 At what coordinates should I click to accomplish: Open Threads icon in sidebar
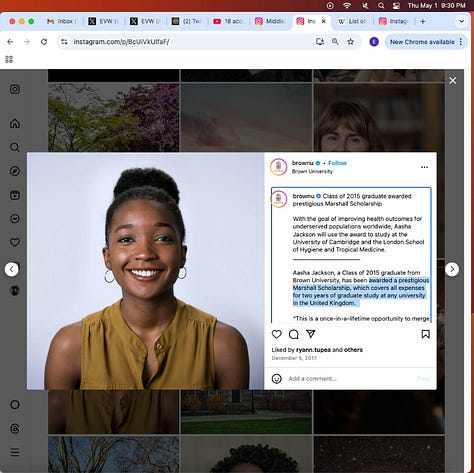point(15,428)
